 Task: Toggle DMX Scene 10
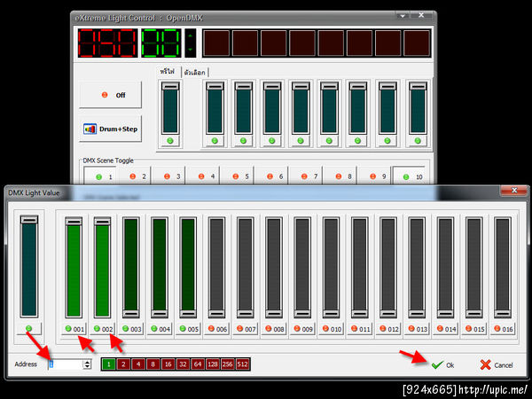tap(409, 176)
